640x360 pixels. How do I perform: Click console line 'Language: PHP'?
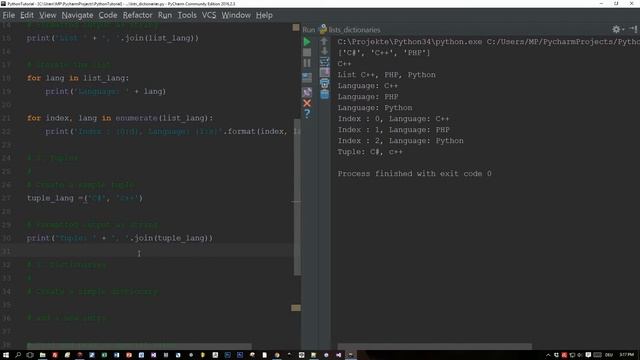368,97
